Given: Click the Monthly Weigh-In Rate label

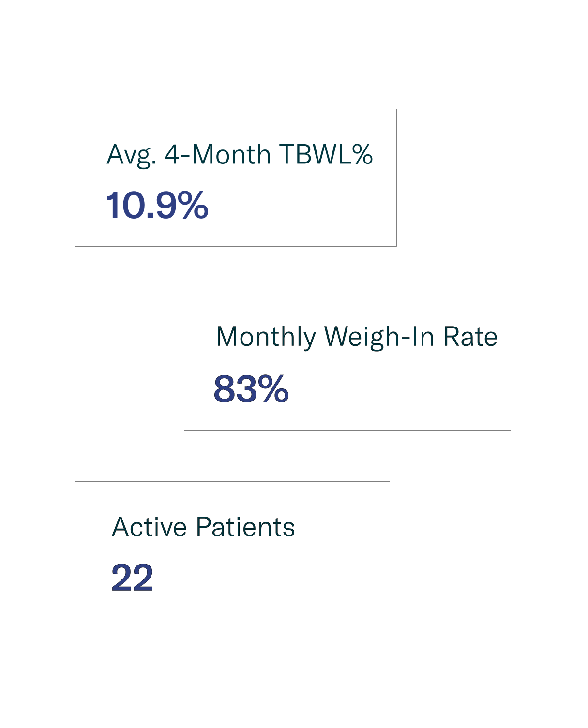Looking at the screenshot, I should 356,337.
